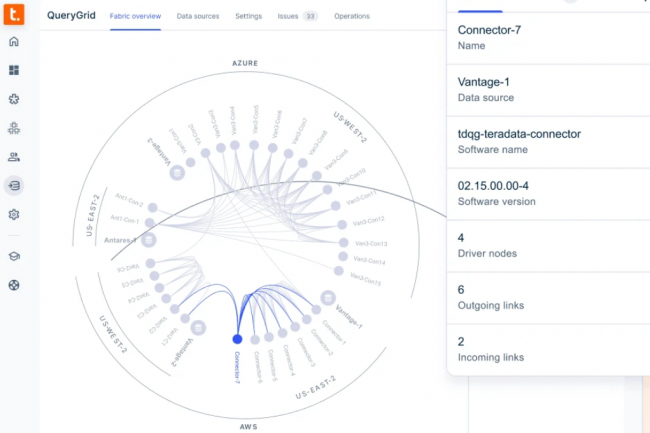
Task: Click the blue Connector-7 label on the diagram
Action: pyautogui.click(x=237, y=367)
